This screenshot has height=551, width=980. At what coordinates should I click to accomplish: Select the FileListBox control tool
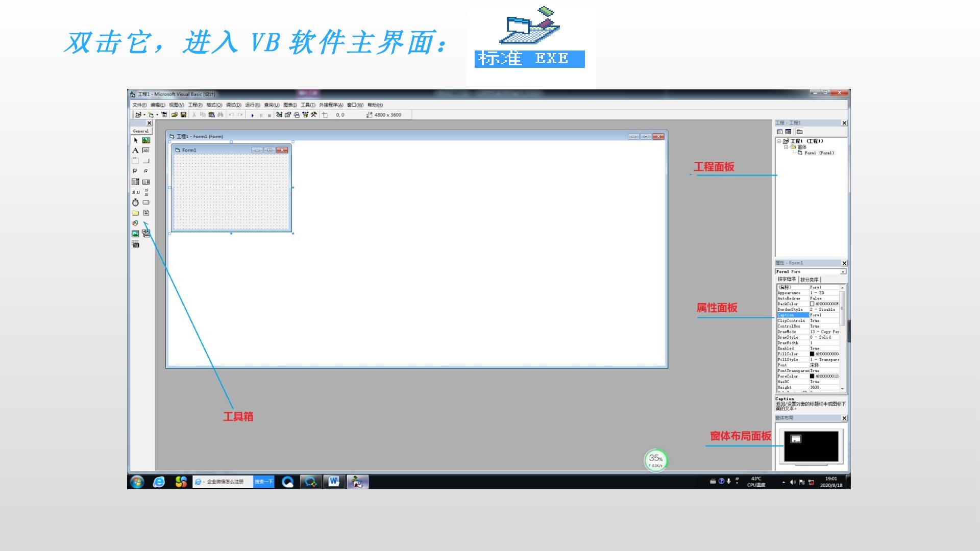point(146,213)
